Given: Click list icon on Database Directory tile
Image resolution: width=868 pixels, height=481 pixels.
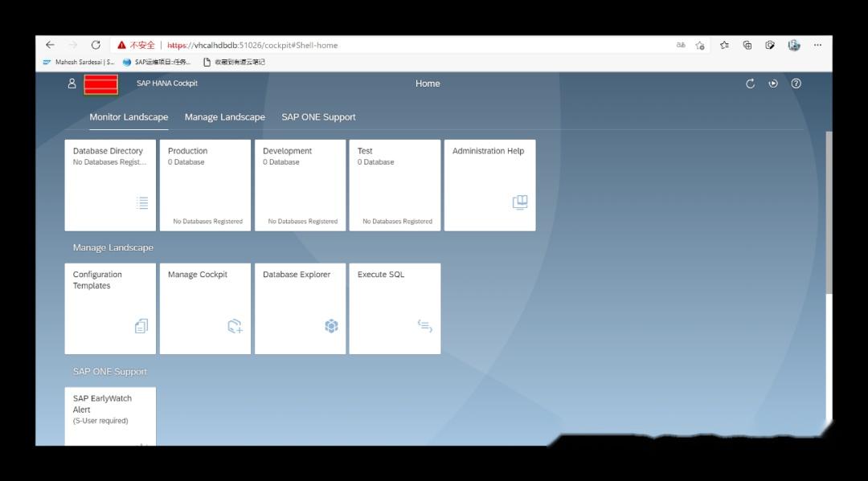Looking at the screenshot, I should coord(142,203).
